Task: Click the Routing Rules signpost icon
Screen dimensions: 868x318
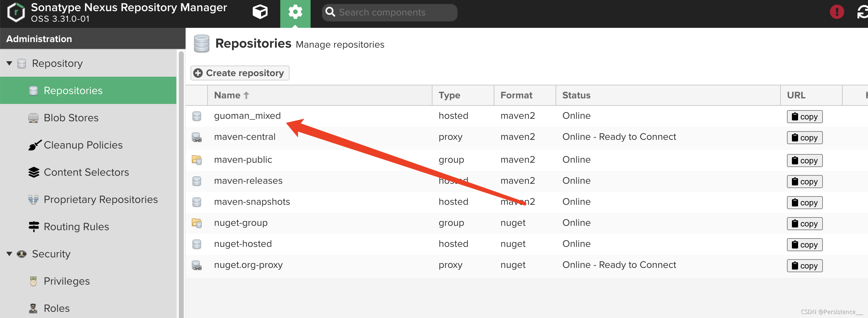Action: click(34, 227)
